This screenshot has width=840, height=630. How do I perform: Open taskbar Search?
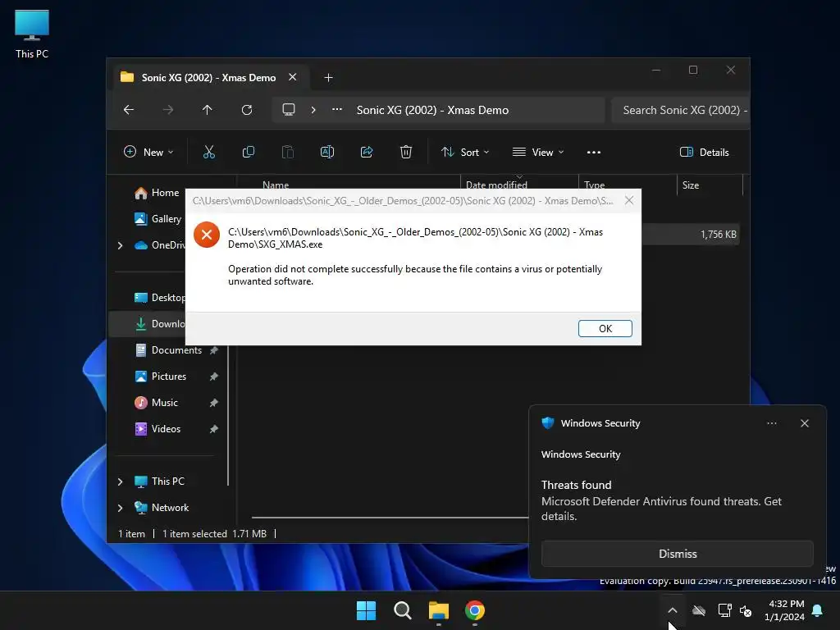pos(402,610)
